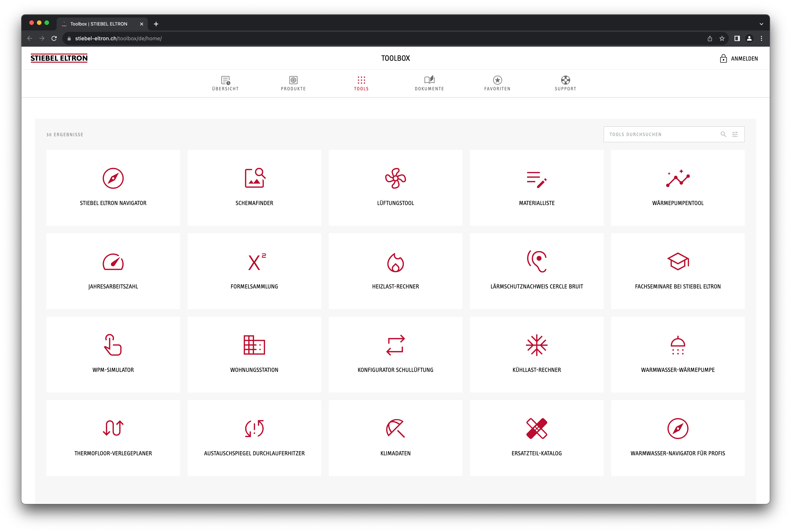The width and height of the screenshot is (791, 532).
Task: Open the Wärmepumpentool chart icon
Action: click(678, 178)
